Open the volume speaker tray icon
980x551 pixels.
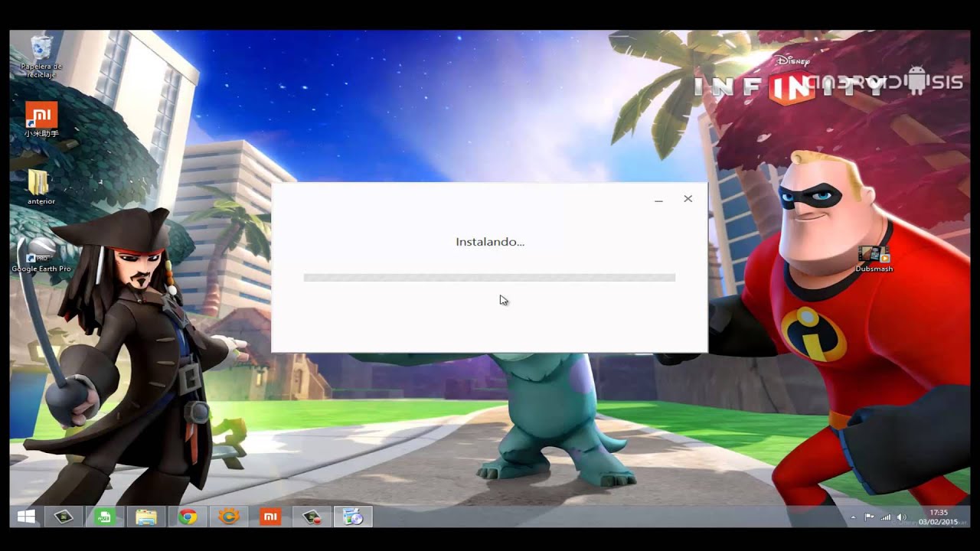tap(901, 518)
